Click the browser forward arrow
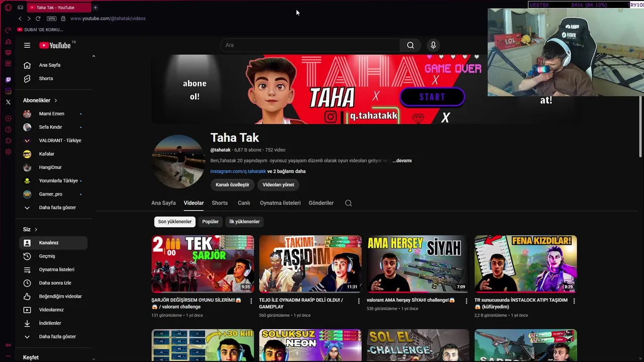 [x=29, y=19]
